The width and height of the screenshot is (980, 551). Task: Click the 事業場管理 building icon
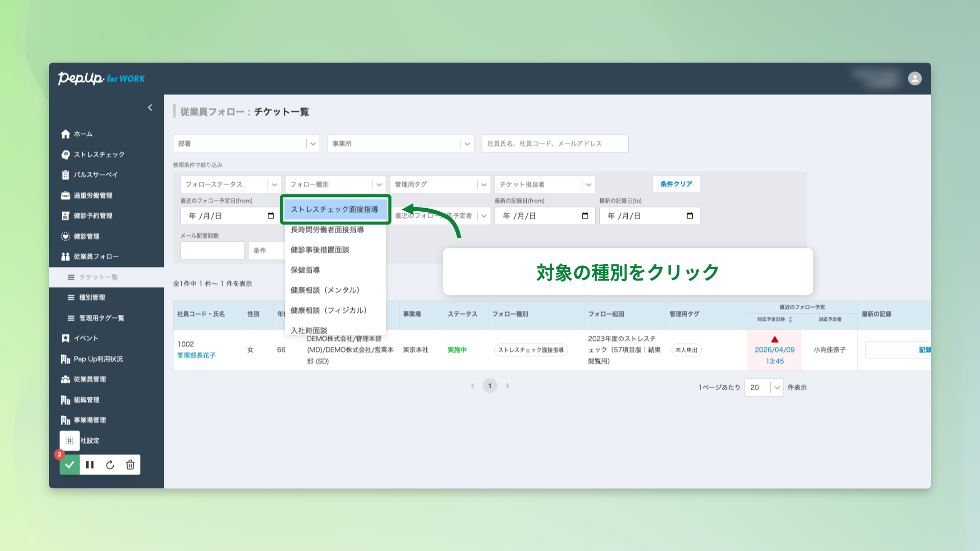pos(65,420)
